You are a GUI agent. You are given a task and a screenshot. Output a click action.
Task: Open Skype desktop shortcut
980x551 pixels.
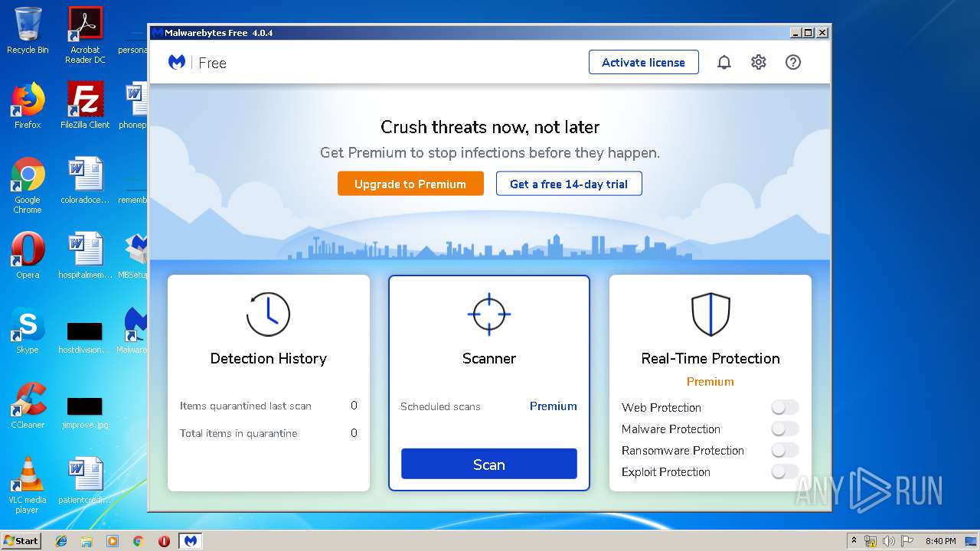coord(28,331)
